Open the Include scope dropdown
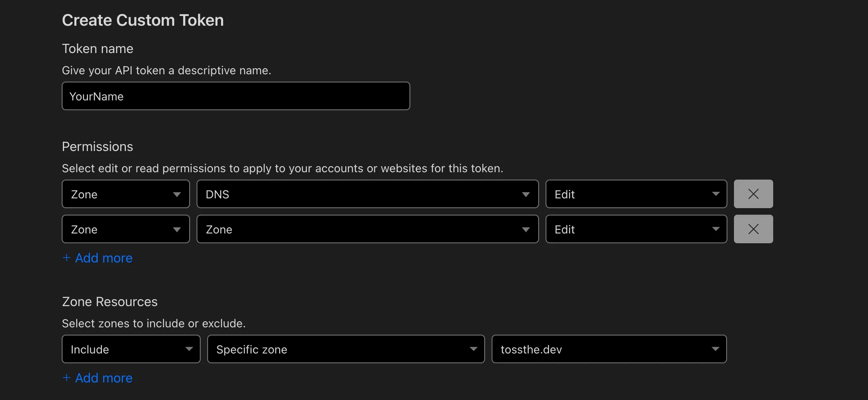Image resolution: width=868 pixels, height=400 pixels. coord(131,349)
